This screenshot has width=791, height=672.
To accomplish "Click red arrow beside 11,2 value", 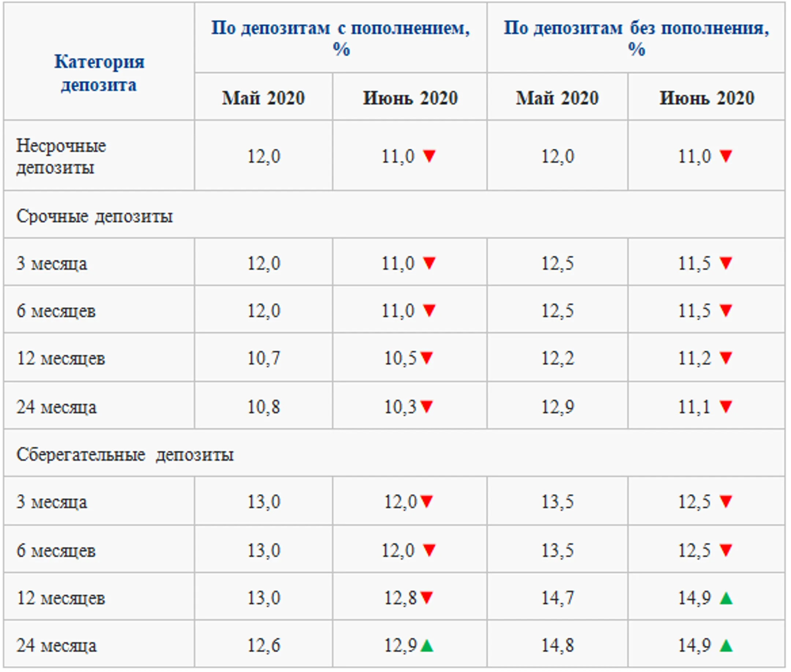I will (725, 358).
